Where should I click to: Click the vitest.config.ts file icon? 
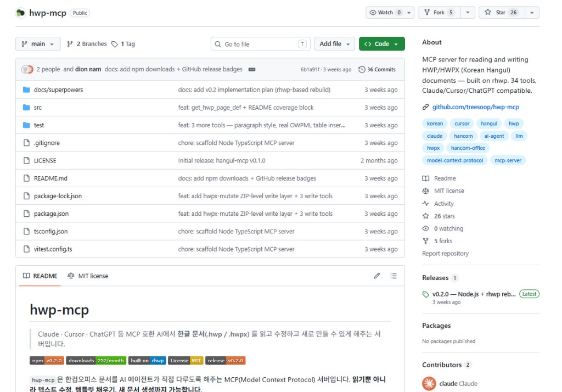(x=26, y=249)
